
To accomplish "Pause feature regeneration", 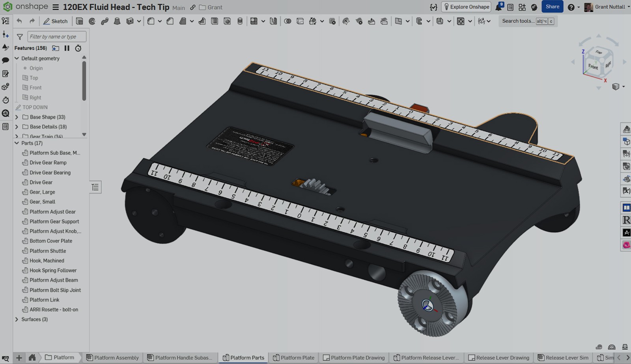I will tap(67, 48).
